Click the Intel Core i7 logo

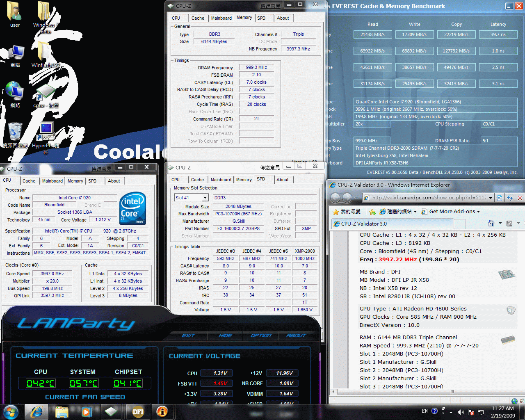[132, 209]
